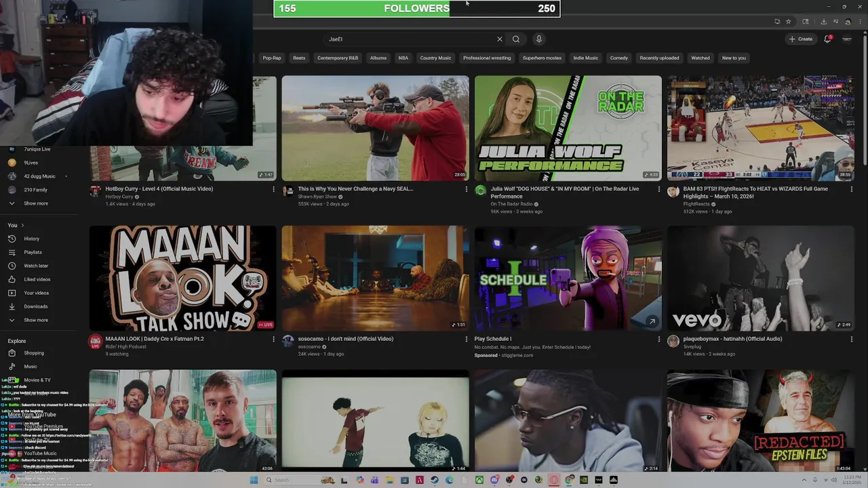868x488 pixels.
Task: Click the Create button
Action: [801, 39]
